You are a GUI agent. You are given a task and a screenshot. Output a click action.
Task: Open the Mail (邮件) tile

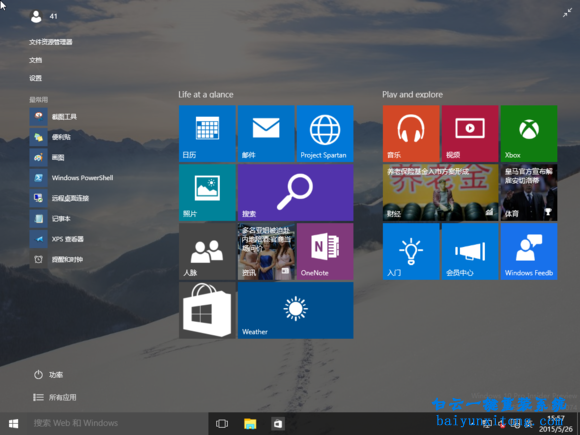pyautogui.click(x=266, y=134)
